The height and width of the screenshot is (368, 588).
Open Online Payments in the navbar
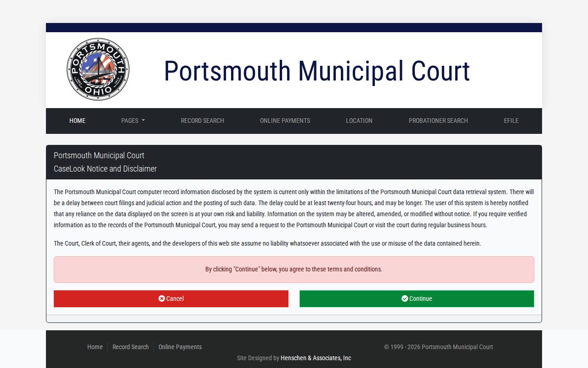point(285,121)
